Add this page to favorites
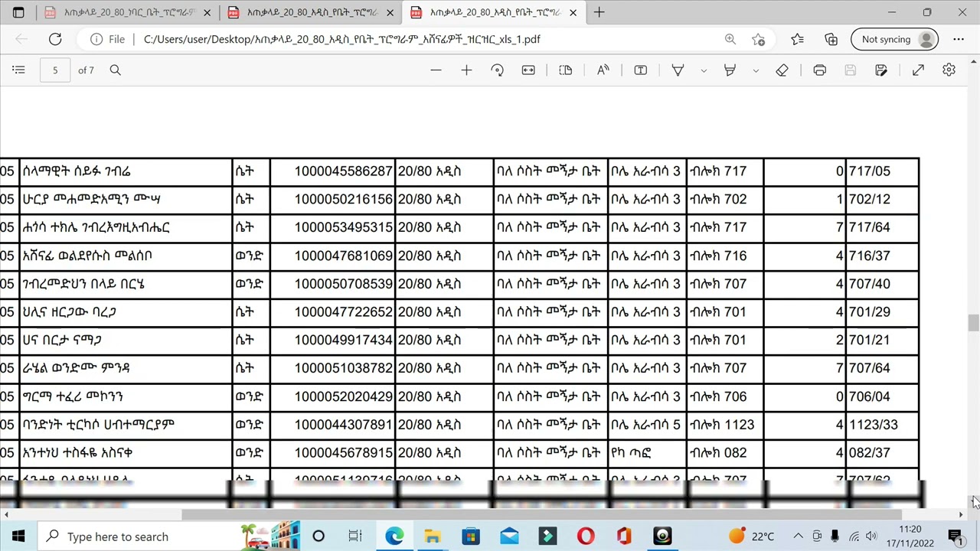 tap(758, 39)
